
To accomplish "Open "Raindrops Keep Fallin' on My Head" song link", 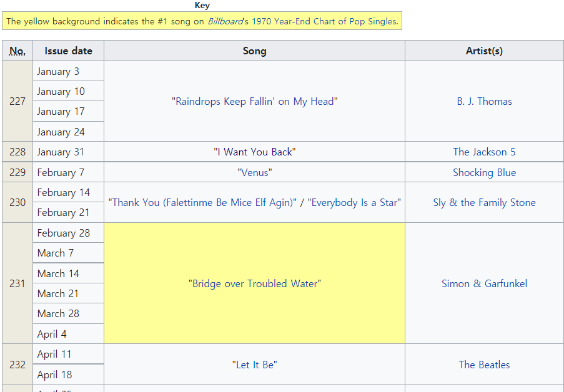I will point(255,101).
